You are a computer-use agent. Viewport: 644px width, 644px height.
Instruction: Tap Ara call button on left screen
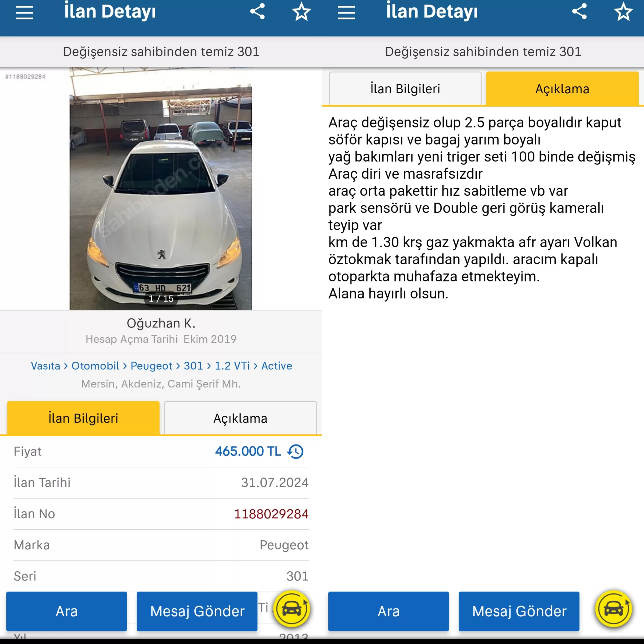click(x=67, y=611)
